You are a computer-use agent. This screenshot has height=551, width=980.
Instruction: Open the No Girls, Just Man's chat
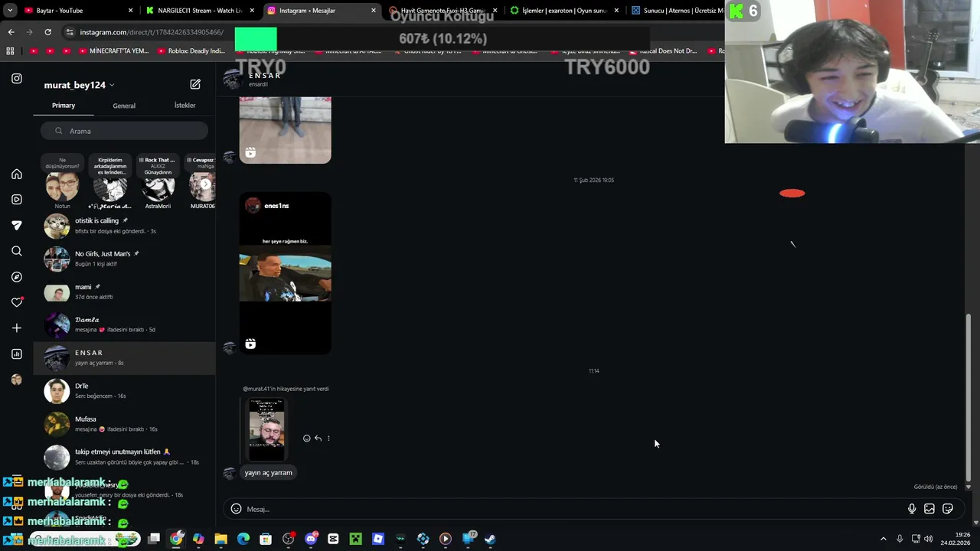pyautogui.click(x=124, y=259)
